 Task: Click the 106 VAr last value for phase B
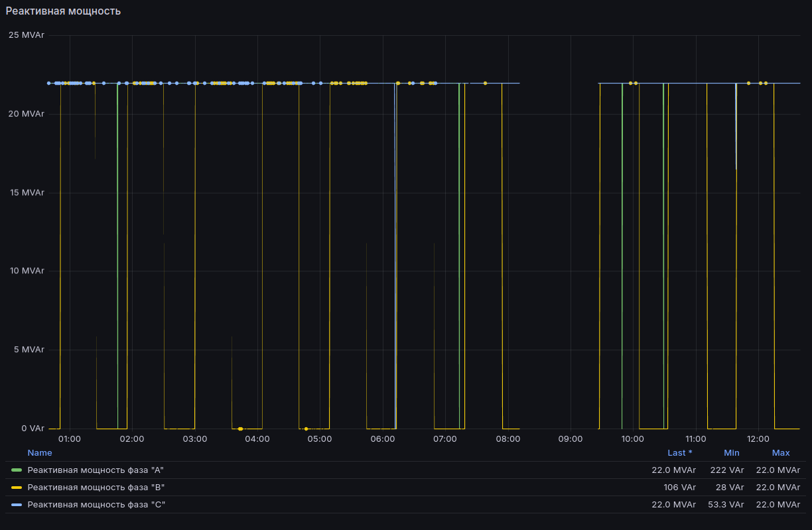pos(679,488)
